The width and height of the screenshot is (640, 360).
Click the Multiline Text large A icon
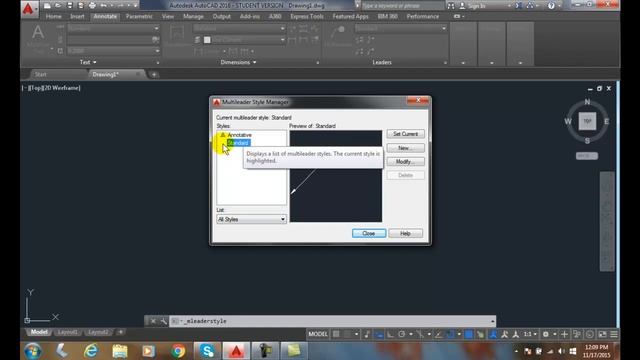(38, 33)
